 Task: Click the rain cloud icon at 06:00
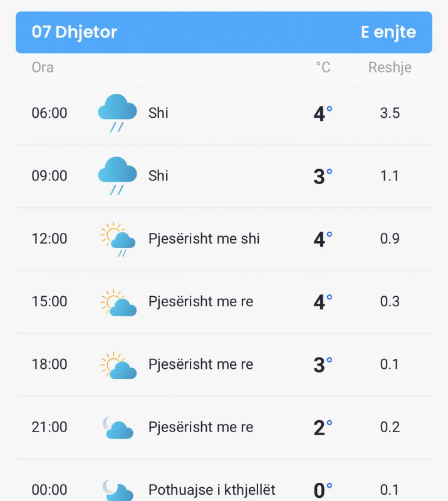click(117, 113)
